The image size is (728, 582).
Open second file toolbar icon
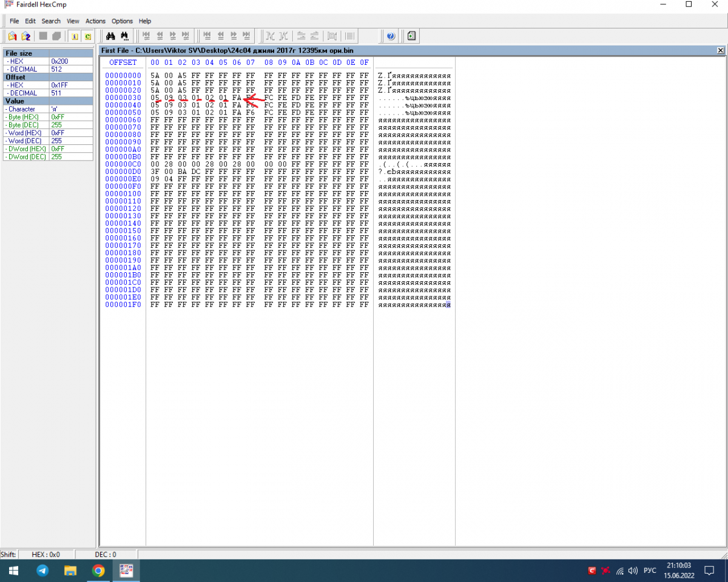[x=26, y=36]
